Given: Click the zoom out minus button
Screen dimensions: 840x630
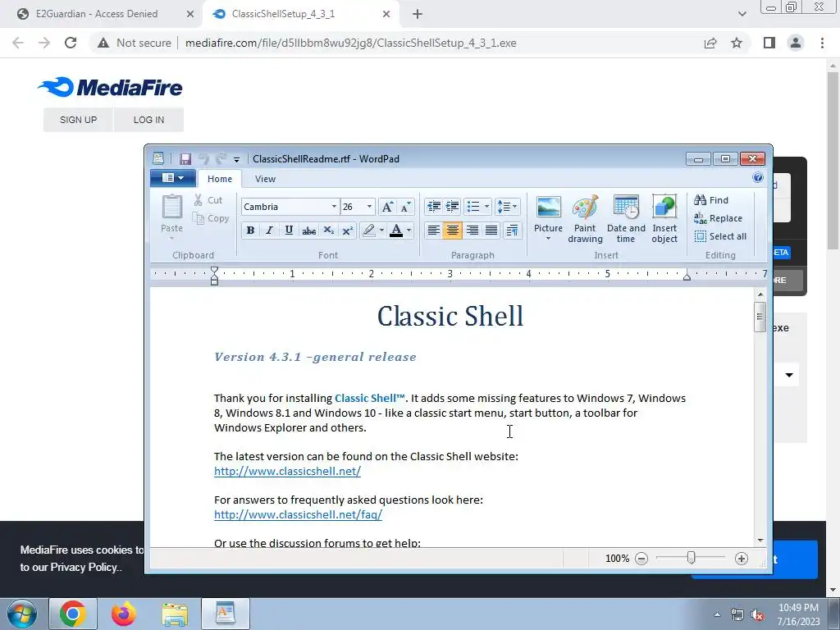Looking at the screenshot, I should pyautogui.click(x=641, y=559).
